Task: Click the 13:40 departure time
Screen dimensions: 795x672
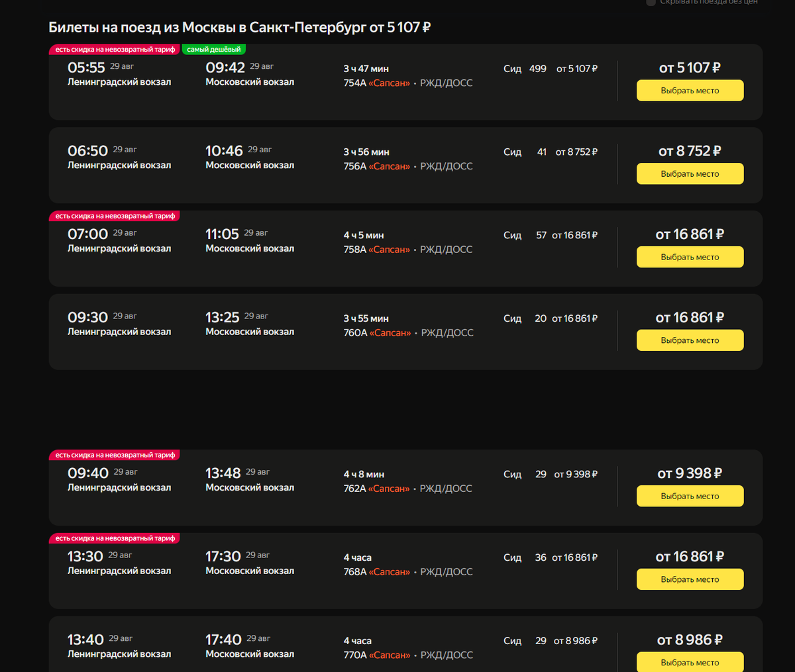Action: (85, 640)
